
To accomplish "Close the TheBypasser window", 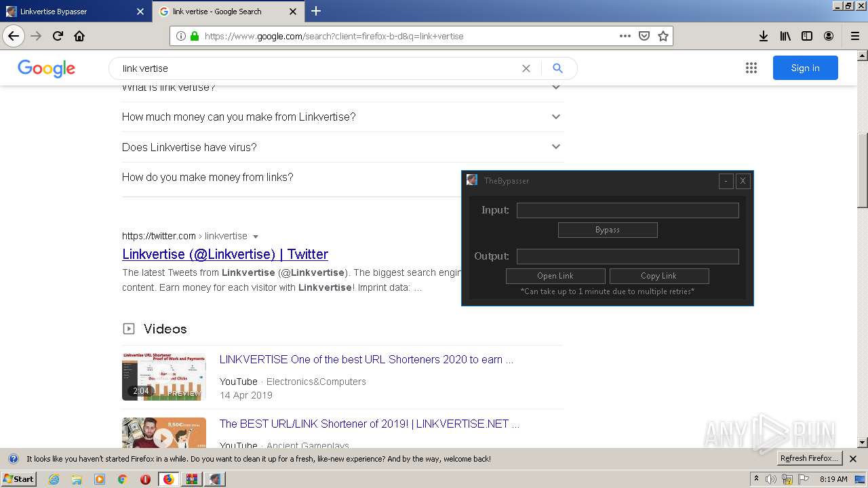I will pos(743,181).
